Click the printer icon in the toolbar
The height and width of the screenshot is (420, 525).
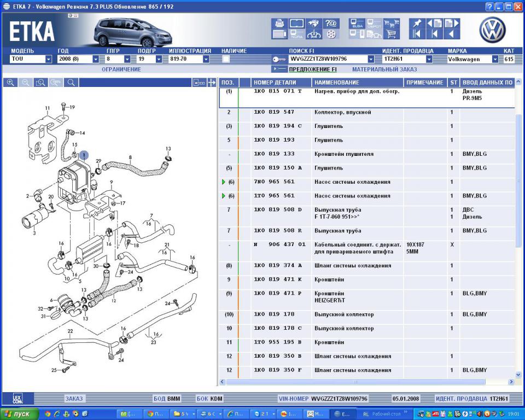click(279, 24)
